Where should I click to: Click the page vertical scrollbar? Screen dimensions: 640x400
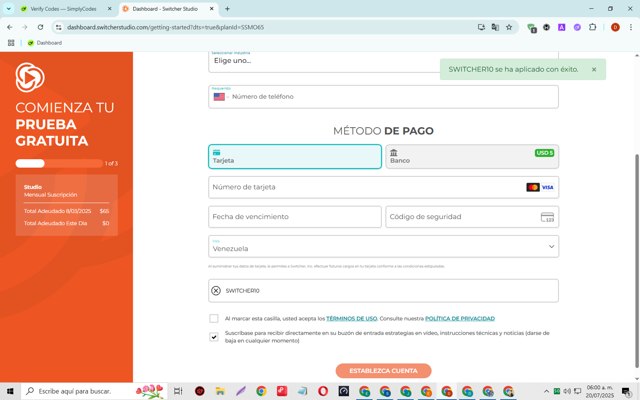(637, 261)
